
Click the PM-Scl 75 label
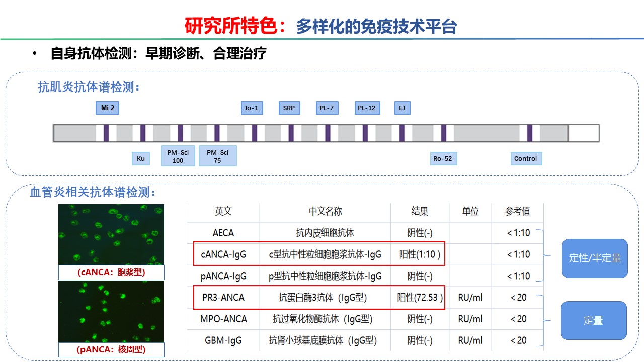point(218,155)
